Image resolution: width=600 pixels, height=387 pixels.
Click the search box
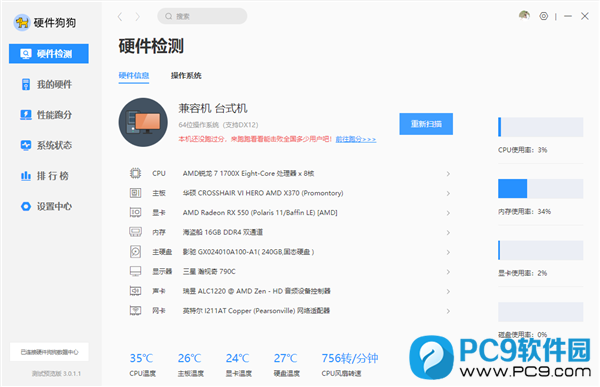pos(202,16)
